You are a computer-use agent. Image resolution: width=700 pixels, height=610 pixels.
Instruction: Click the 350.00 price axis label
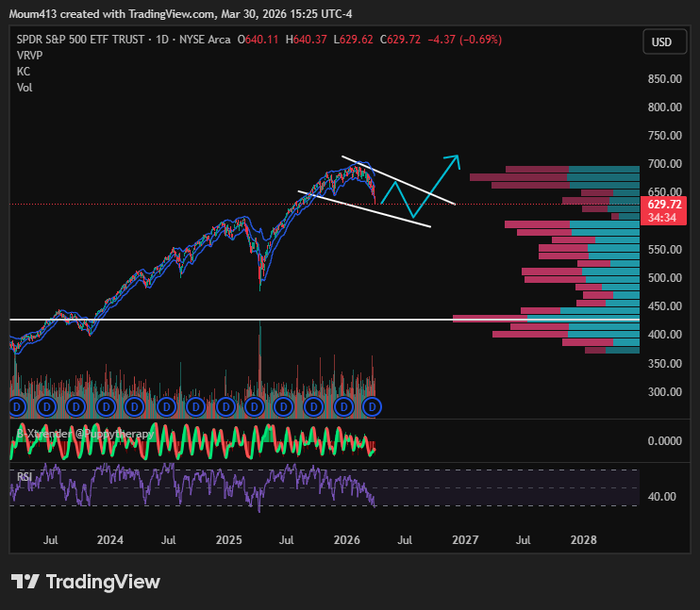click(665, 364)
